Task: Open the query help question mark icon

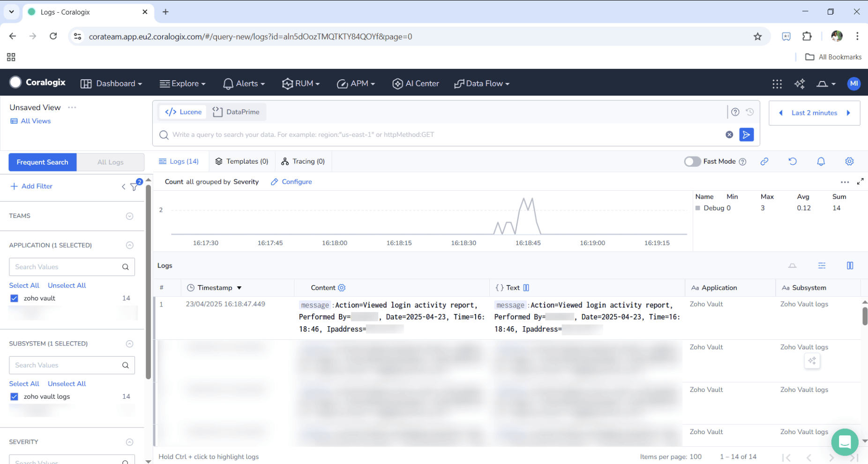Action: [735, 112]
